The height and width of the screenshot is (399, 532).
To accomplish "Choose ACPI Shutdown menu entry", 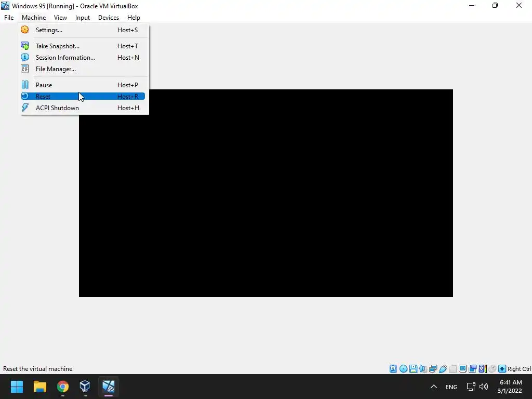I will [x=83, y=108].
